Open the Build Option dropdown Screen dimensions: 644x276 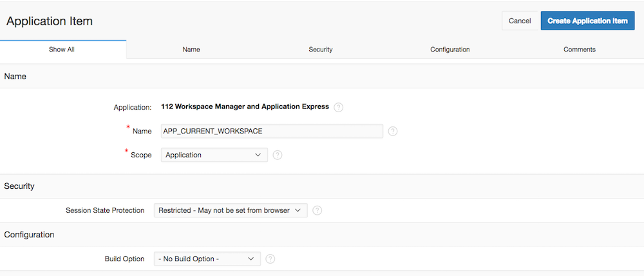[207, 259]
